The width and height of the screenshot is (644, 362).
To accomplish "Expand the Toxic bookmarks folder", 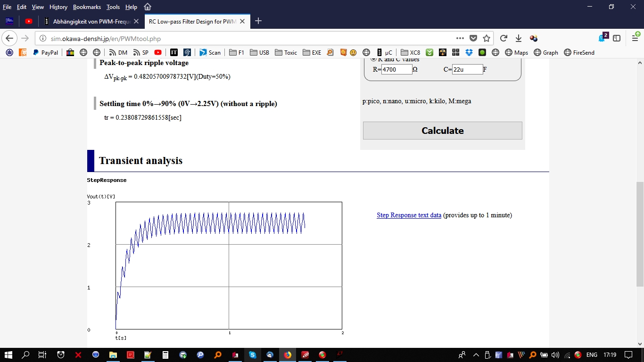I will [286, 53].
